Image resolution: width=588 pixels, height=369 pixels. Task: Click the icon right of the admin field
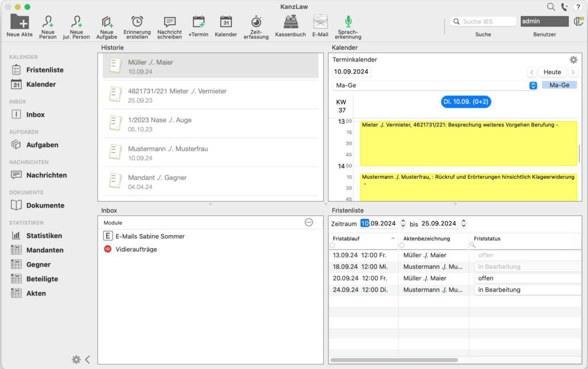tap(578, 21)
